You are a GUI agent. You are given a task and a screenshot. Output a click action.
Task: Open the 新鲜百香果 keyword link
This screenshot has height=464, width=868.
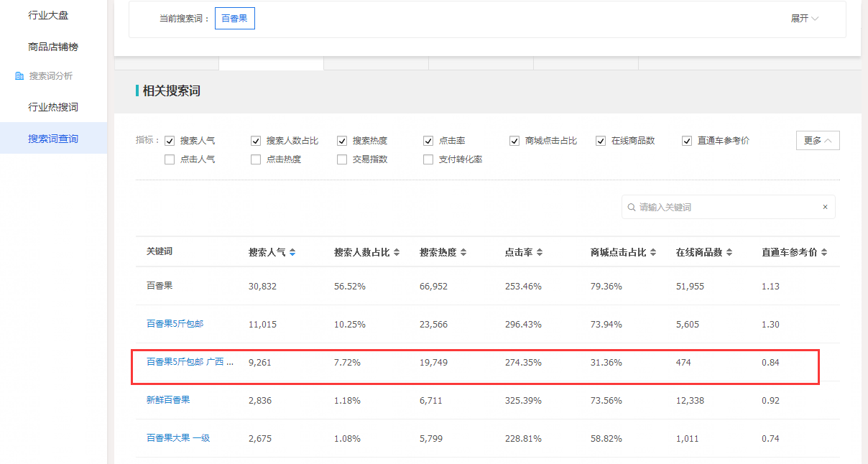(168, 400)
